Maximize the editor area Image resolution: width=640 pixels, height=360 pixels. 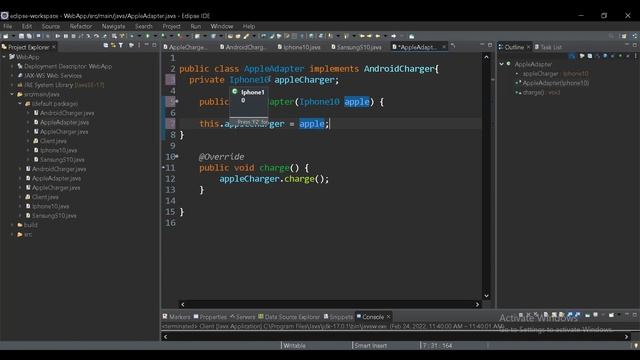click(490, 45)
